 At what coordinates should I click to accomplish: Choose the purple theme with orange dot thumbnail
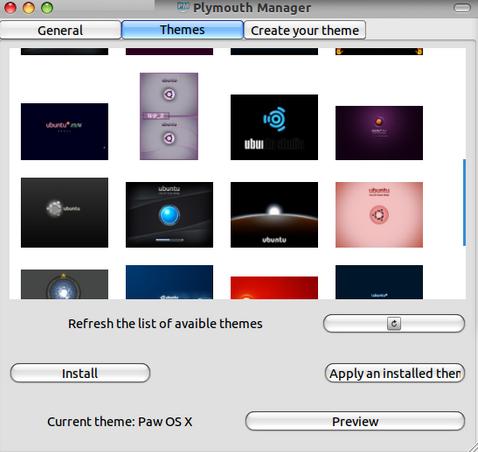[379, 133]
